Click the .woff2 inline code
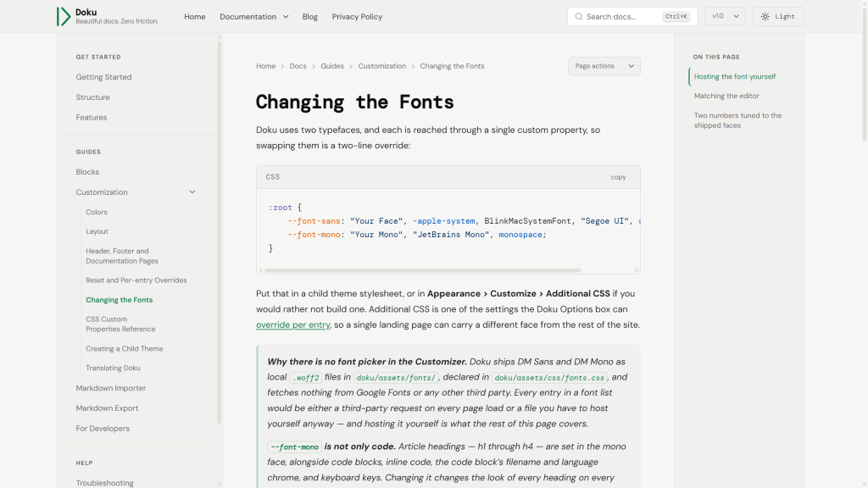This screenshot has height=488, width=868. click(305, 377)
